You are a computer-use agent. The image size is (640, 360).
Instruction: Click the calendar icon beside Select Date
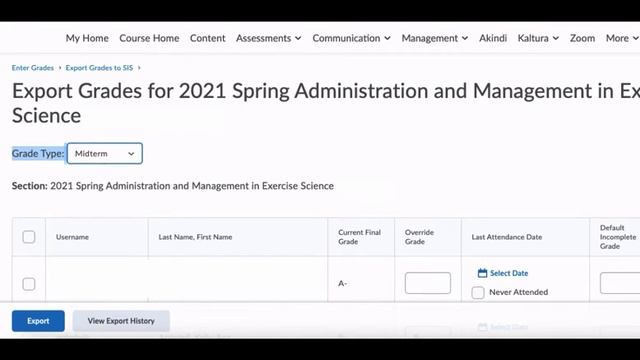482,273
